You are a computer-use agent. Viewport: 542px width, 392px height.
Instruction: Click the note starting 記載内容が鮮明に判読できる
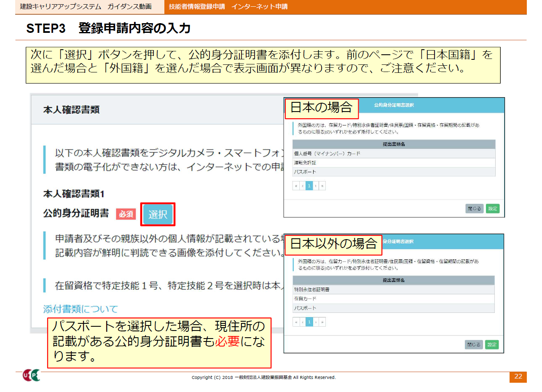tap(169, 253)
